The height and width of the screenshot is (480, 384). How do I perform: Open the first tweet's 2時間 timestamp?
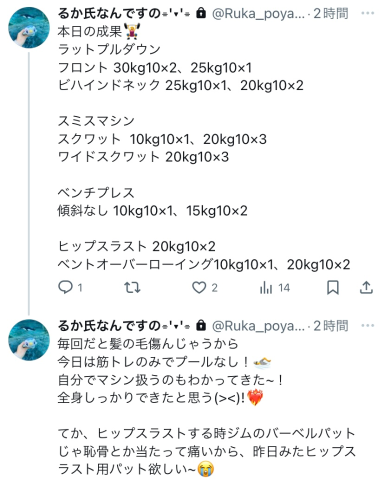(x=331, y=13)
